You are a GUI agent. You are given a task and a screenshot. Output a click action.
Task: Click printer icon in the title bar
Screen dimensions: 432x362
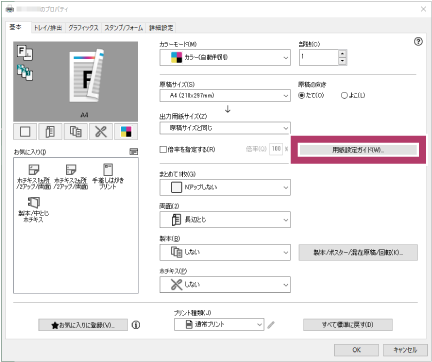(10, 9)
